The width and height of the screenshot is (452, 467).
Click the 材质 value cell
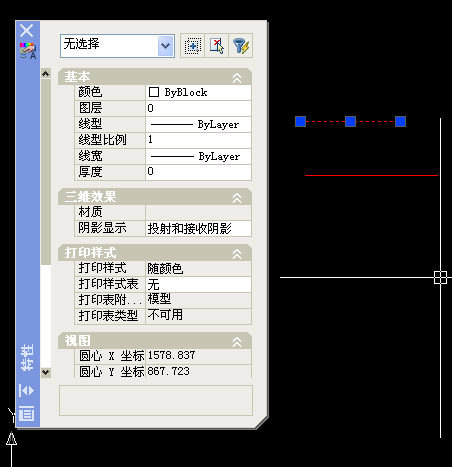[198, 212]
